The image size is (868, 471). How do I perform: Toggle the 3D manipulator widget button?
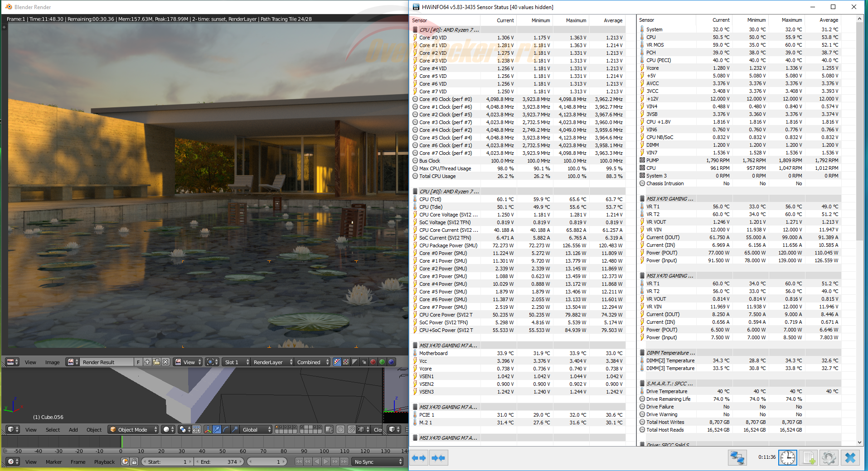[208, 429]
